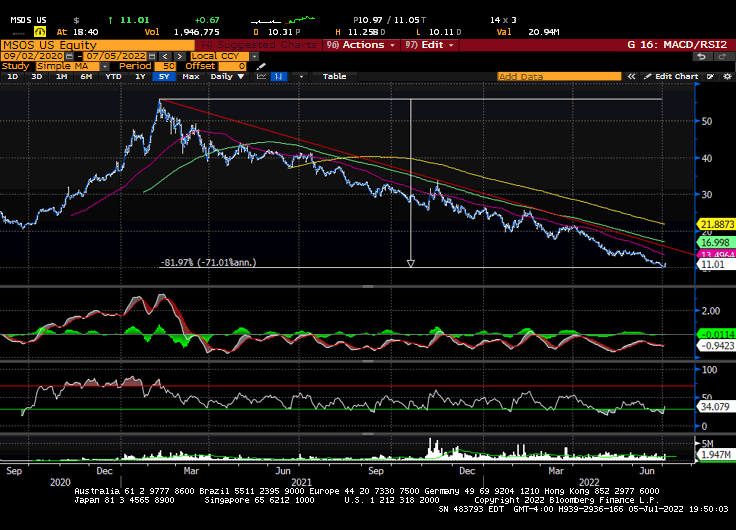Select the 1D range
The height and width of the screenshot is (530, 736).
click(x=12, y=77)
